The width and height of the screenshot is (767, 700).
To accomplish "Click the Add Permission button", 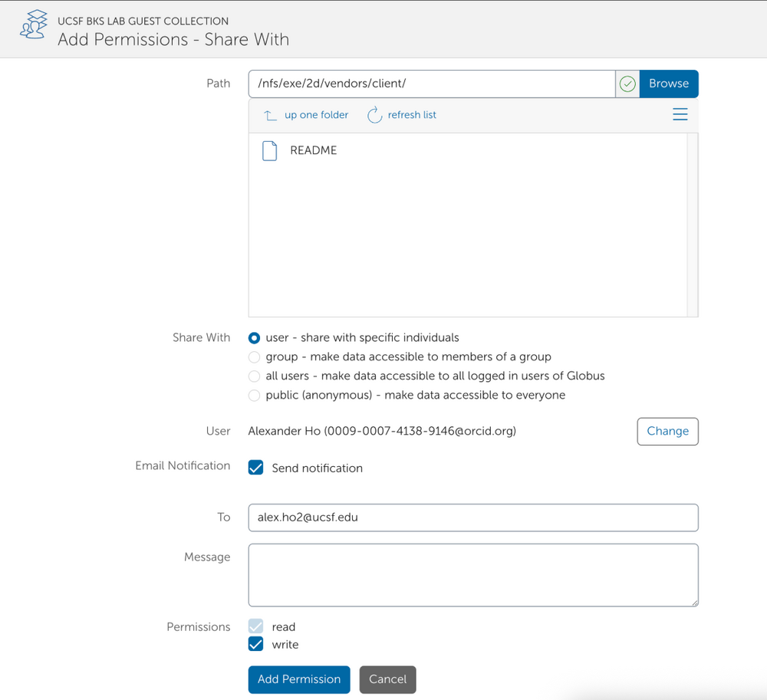I will click(298, 679).
